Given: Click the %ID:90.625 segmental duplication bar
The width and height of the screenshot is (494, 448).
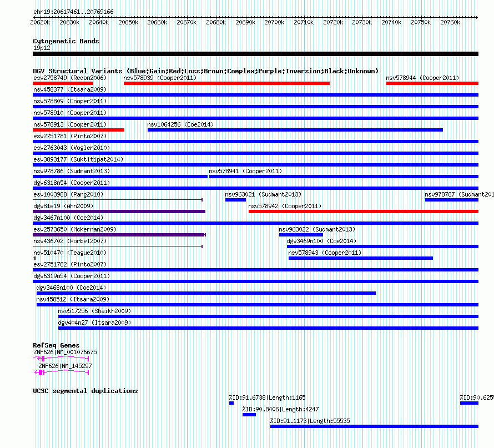Looking at the screenshot, I should pyautogui.click(x=469, y=403).
